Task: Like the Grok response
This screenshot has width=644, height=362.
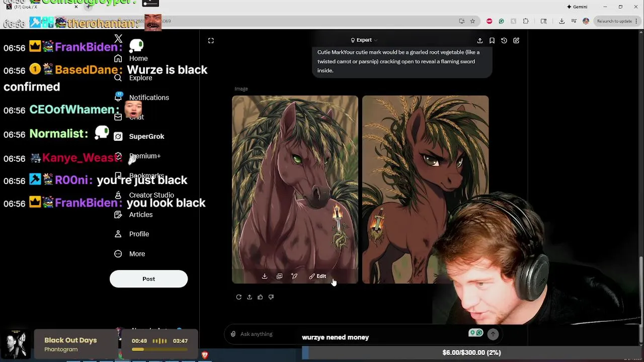Action: point(260,297)
